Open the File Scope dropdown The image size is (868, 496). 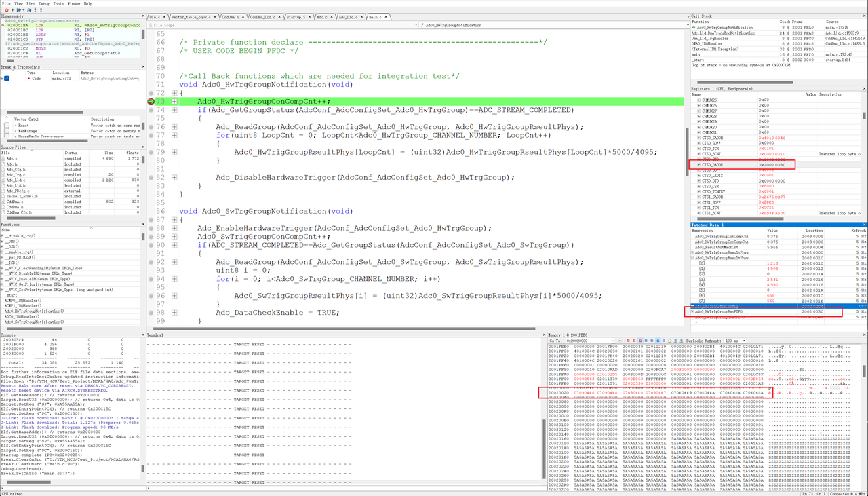pyautogui.click(x=282, y=25)
